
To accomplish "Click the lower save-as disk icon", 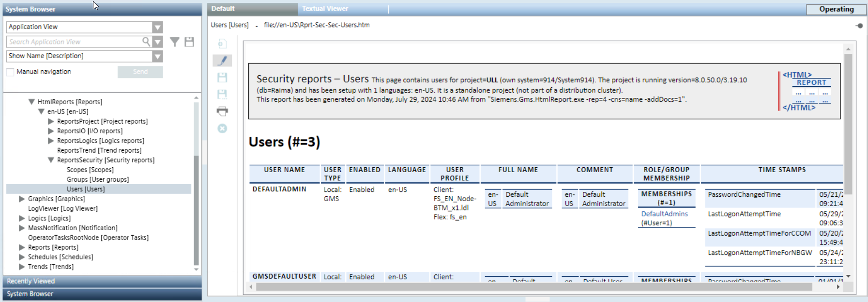I will click(222, 95).
